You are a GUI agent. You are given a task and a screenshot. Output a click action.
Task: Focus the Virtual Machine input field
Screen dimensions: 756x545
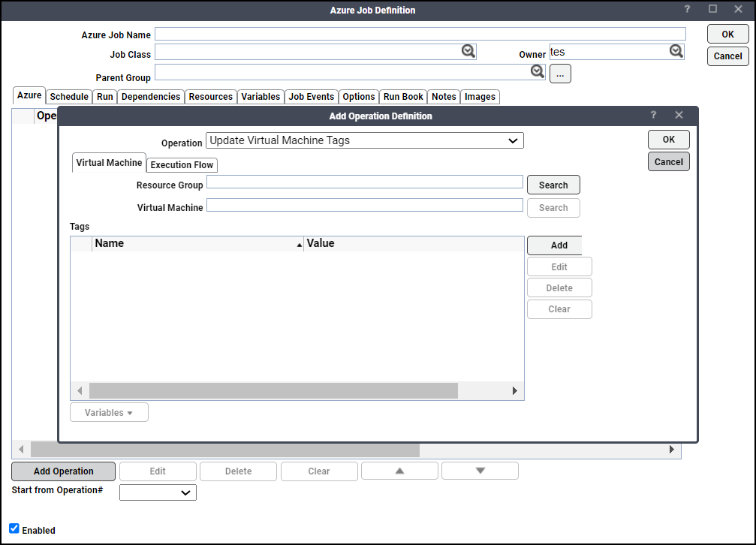pos(365,205)
